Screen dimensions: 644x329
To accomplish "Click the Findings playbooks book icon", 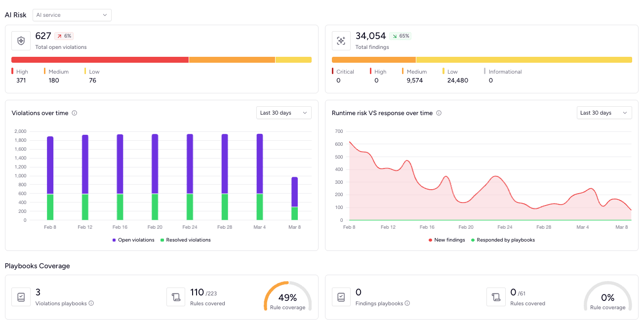I will [x=341, y=297].
